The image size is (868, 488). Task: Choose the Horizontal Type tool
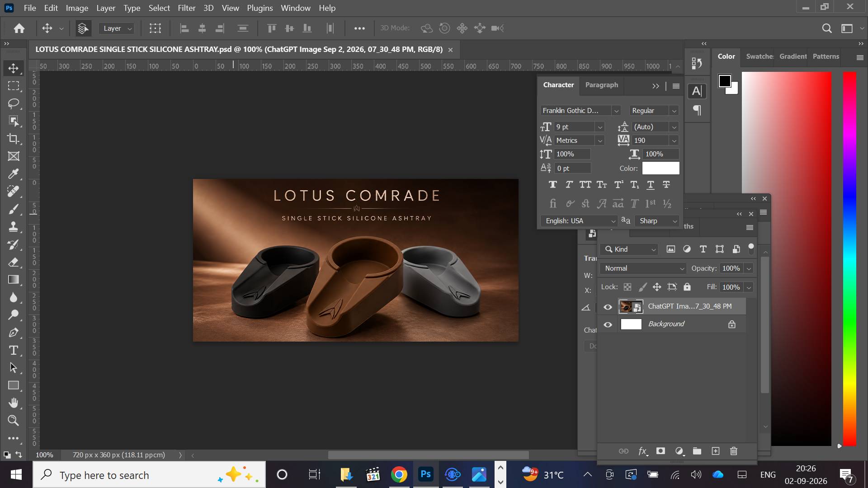tap(14, 350)
